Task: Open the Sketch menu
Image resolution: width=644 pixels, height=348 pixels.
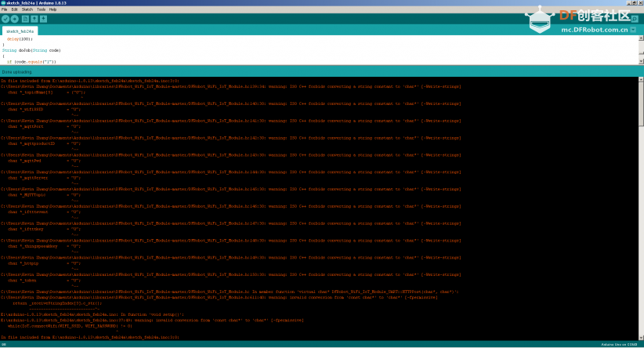Action: click(27, 9)
